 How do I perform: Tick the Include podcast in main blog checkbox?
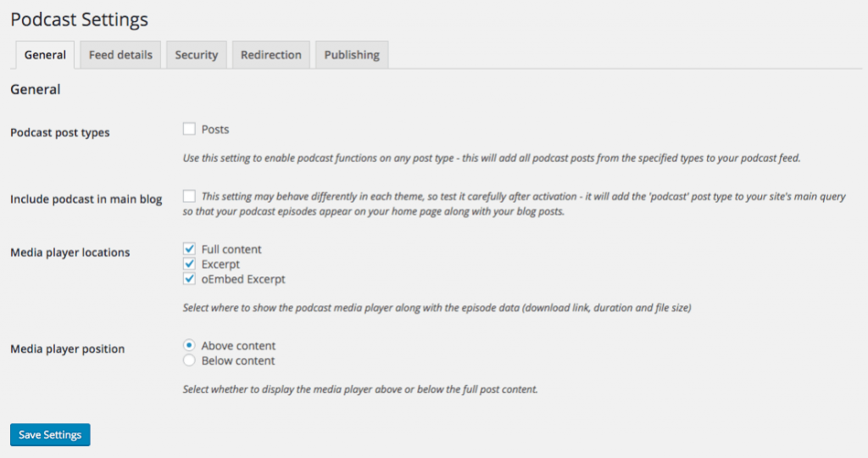tap(190, 197)
